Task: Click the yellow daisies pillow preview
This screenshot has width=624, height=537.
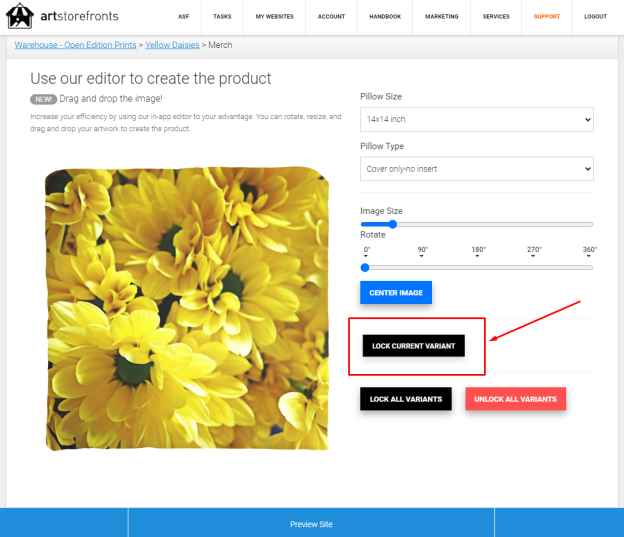Action: click(187, 309)
